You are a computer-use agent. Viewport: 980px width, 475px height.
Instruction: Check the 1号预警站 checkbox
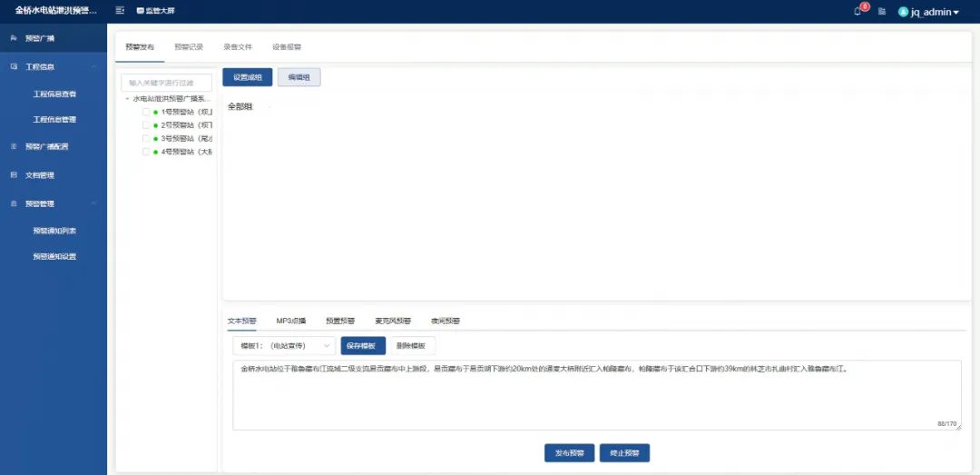[146, 112]
